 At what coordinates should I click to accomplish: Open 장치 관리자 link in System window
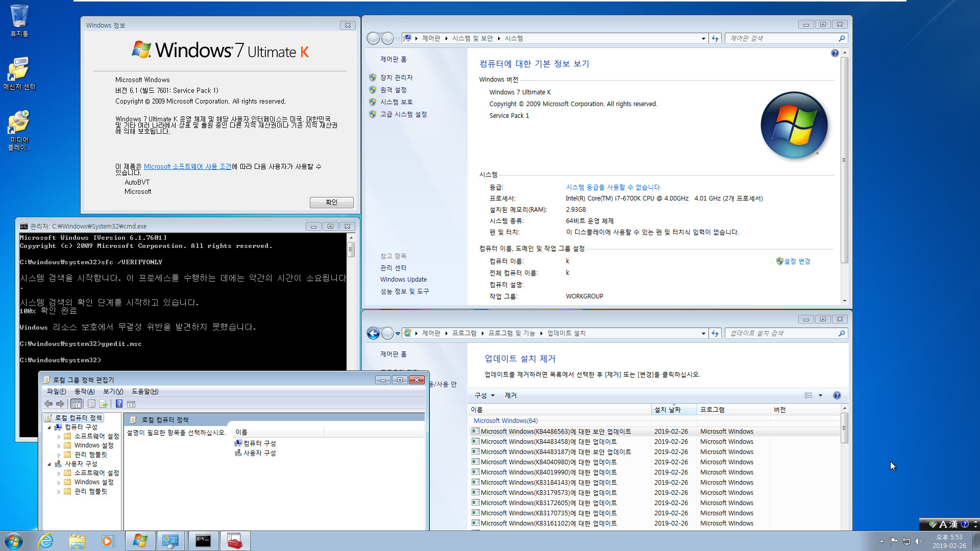point(396,78)
